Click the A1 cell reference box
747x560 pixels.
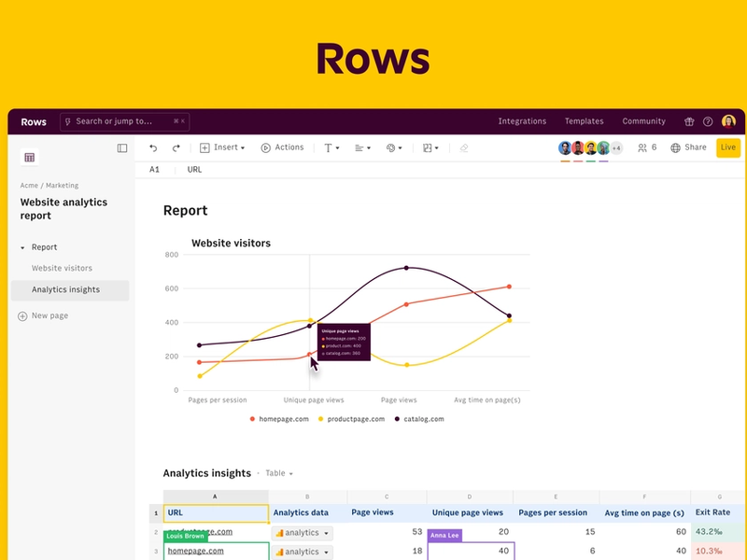(x=154, y=170)
